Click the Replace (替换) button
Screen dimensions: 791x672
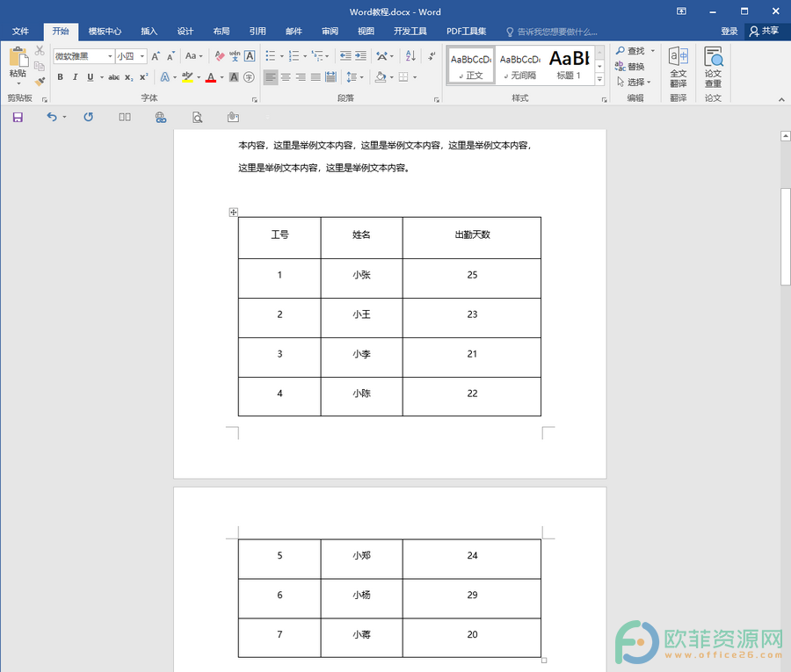coord(630,66)
